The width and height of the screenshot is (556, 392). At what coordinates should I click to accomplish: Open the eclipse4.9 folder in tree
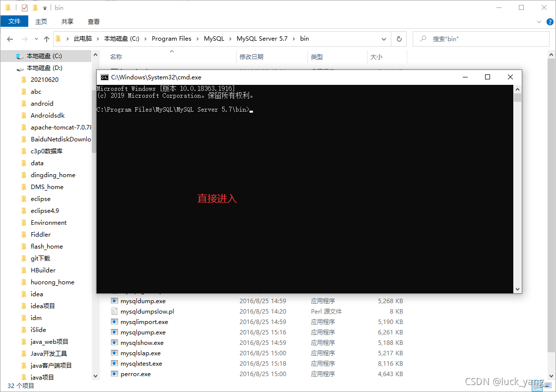click(45, 211)
